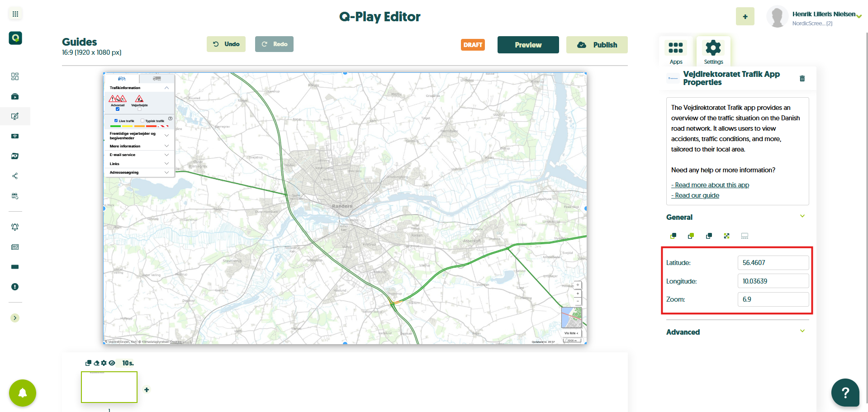Expand the Advanced section

[x=802, y=331]
